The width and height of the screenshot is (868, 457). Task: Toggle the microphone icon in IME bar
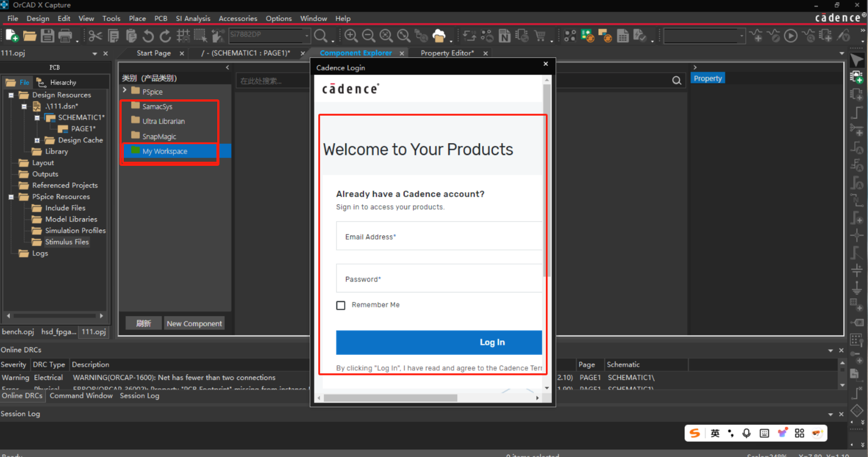point(746,433)
